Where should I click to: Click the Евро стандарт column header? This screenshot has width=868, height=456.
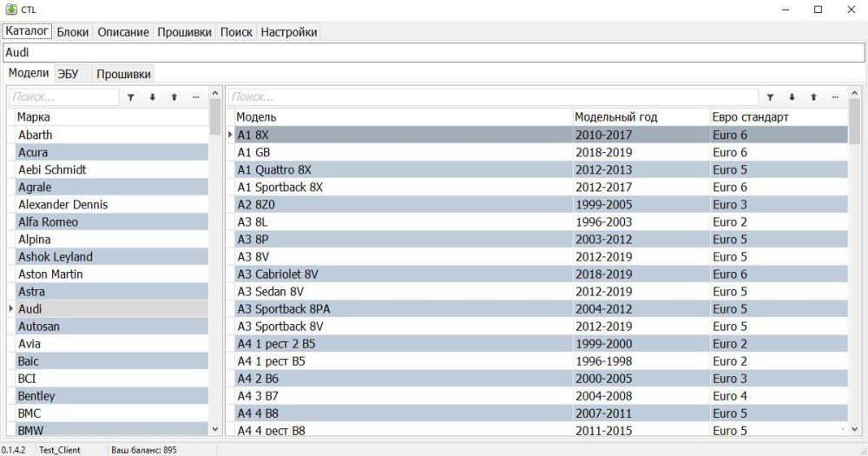750,117
